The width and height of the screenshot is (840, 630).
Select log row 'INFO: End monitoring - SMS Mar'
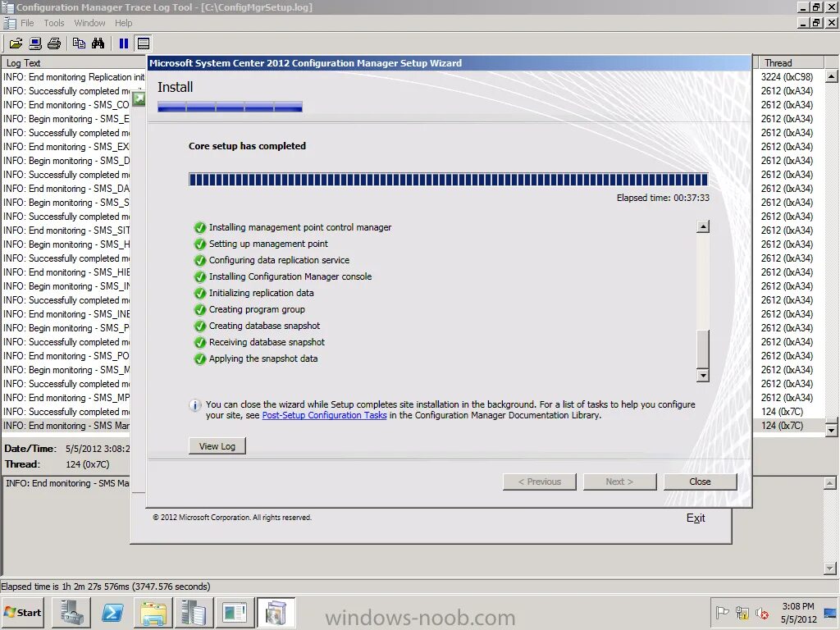tap(66, 426)
